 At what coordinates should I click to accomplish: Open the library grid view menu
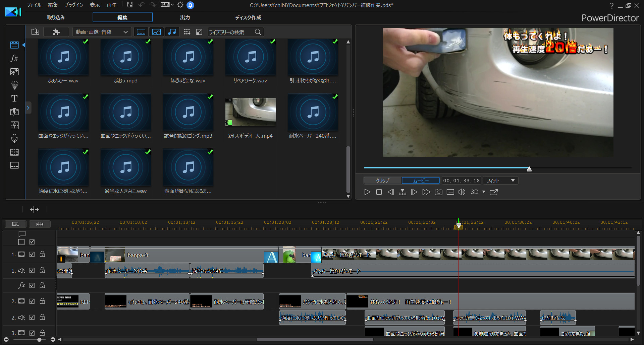[187, 32]
